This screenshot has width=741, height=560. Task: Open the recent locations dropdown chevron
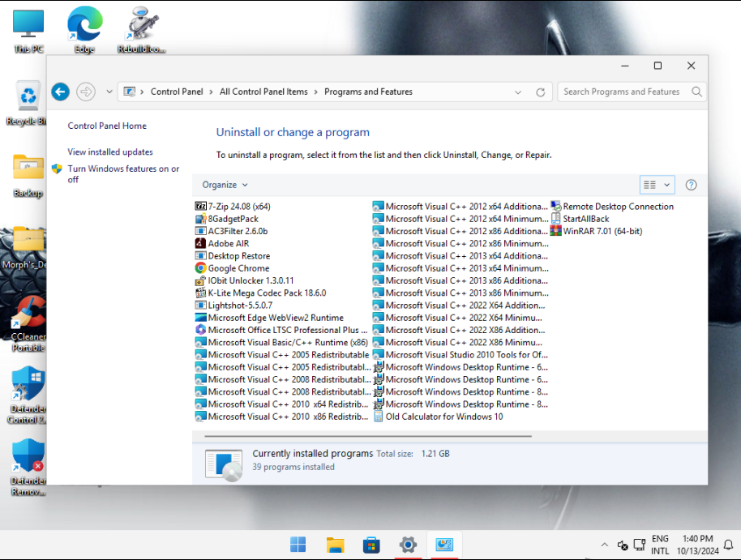[x=109, y=92]
